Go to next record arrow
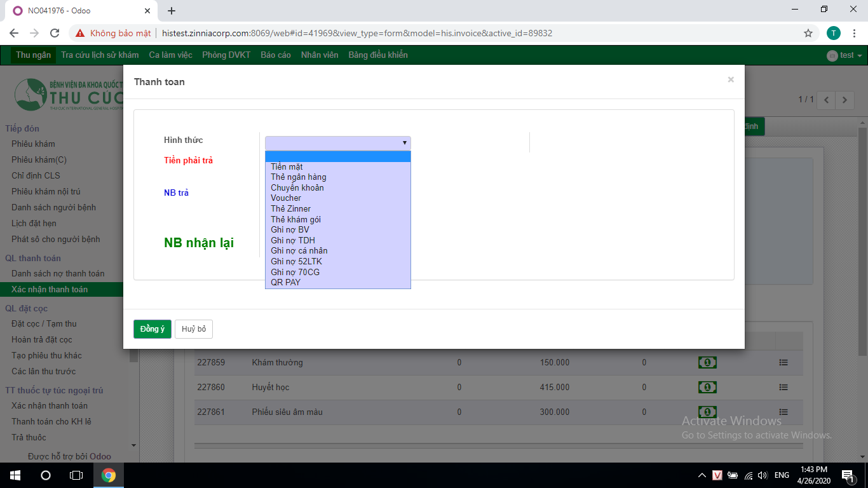The image size is (868, 488). (x=844, y=100)
